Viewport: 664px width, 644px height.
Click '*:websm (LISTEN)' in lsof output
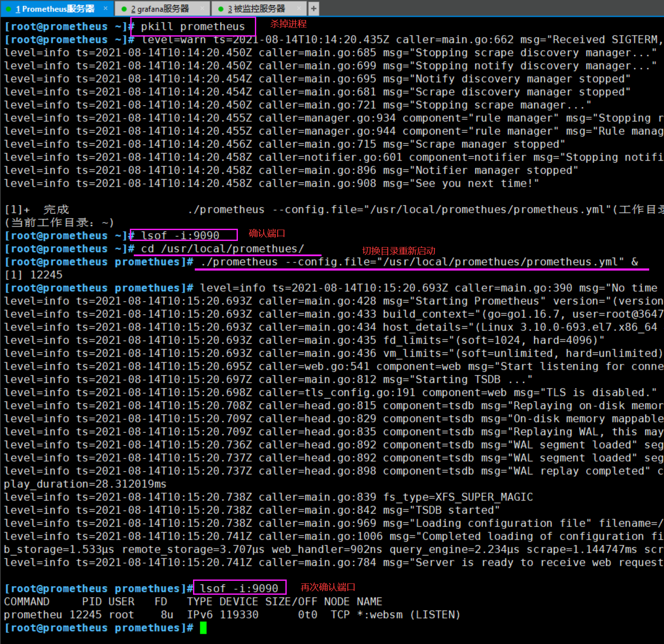408,615
